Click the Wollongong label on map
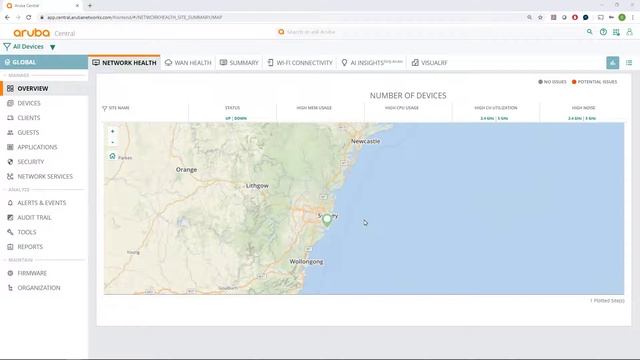The width and height of the screenshot is (640, 360). (306, 262)
